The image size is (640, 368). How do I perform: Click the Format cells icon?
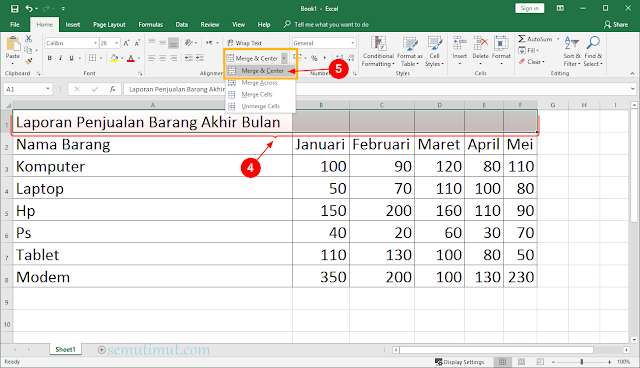pyautogui.click(x=501, y=43)
